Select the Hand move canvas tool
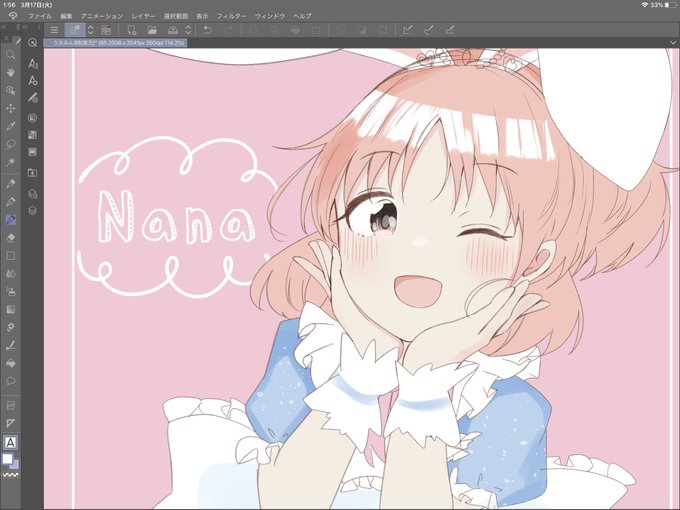The width and height of the screenshot is (680, 510). click(10, 72)
